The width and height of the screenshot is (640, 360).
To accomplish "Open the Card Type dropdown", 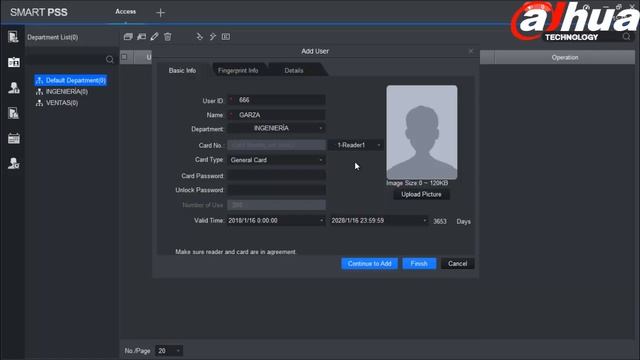I will [x=276, y=160].
